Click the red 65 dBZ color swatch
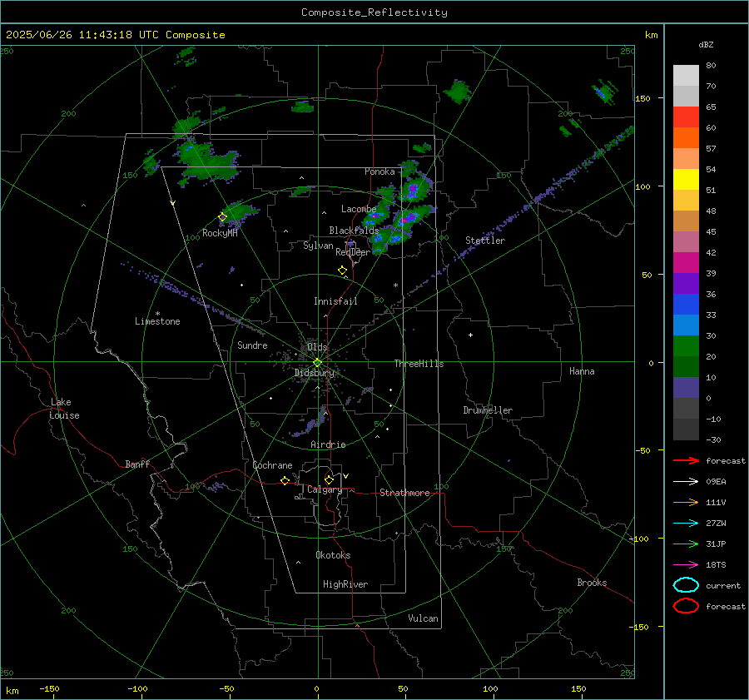The image size is (749, 700). (686, 117)
